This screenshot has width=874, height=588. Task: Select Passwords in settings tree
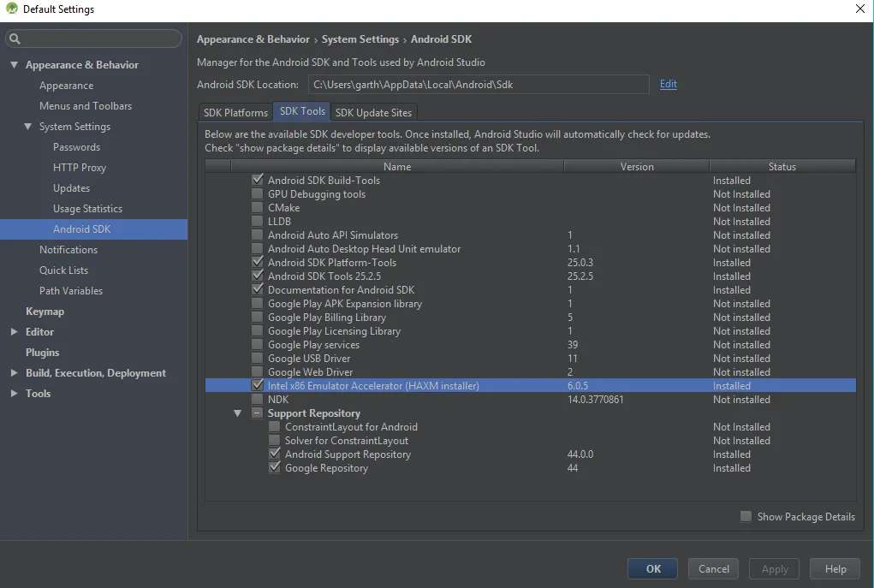coord(76,147)
